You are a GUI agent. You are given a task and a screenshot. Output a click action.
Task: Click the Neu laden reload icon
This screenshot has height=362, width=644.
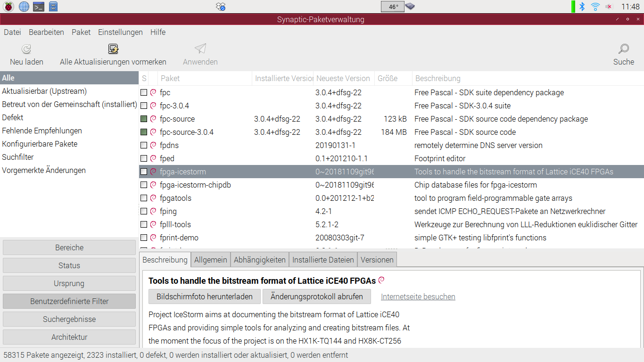click(x=26, y=49)
